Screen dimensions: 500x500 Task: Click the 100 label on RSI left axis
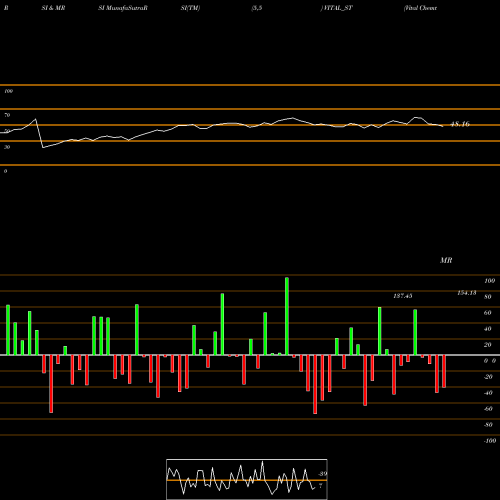point(8,91)
